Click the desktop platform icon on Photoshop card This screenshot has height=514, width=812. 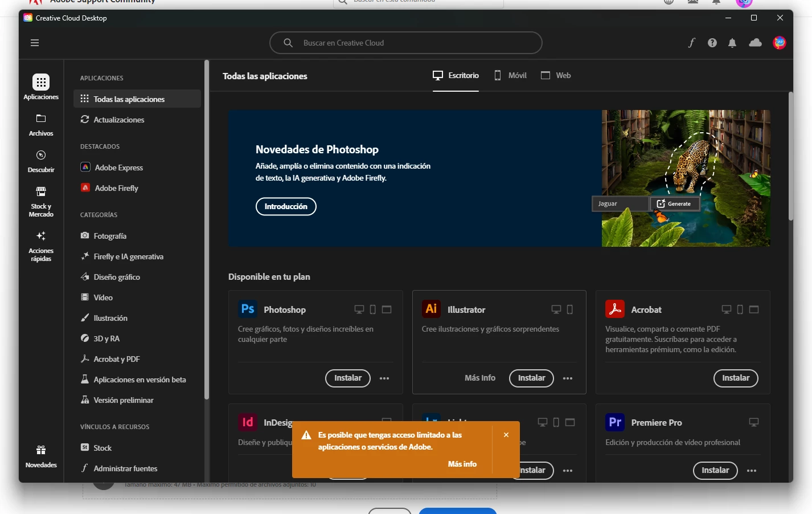(x=359, y=309)
